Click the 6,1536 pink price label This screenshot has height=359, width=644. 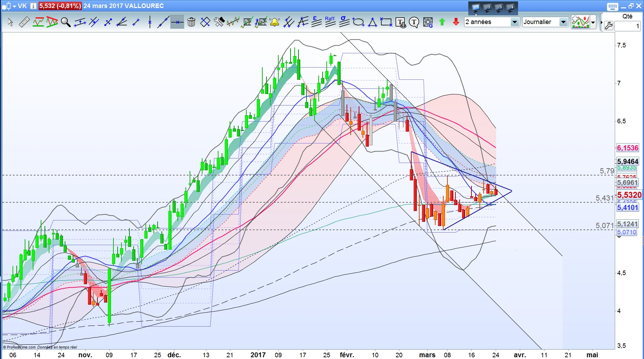(628, 148)
